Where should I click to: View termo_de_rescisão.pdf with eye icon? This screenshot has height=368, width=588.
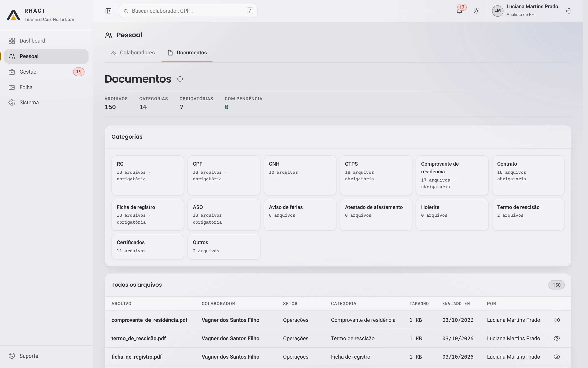click(x=556, y=338)
